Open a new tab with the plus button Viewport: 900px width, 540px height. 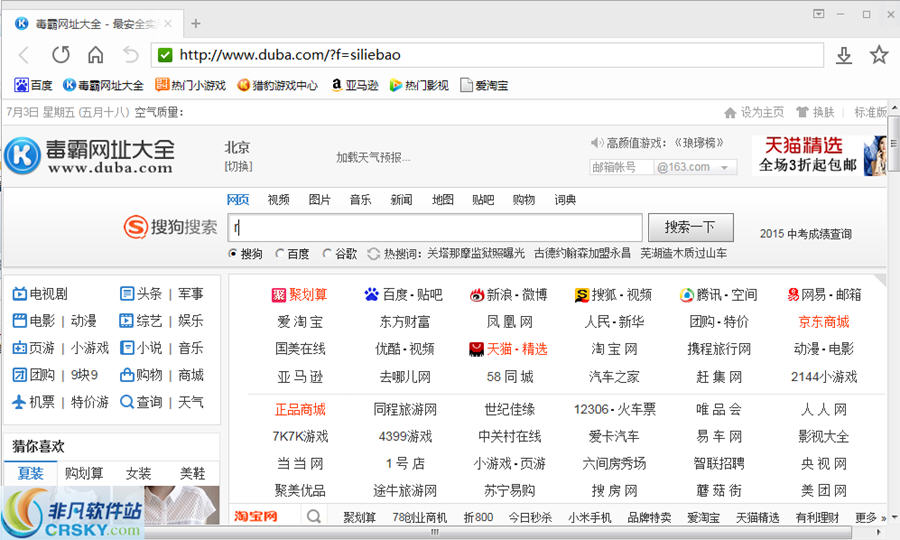pyautogui.click(x=196, y=24)
